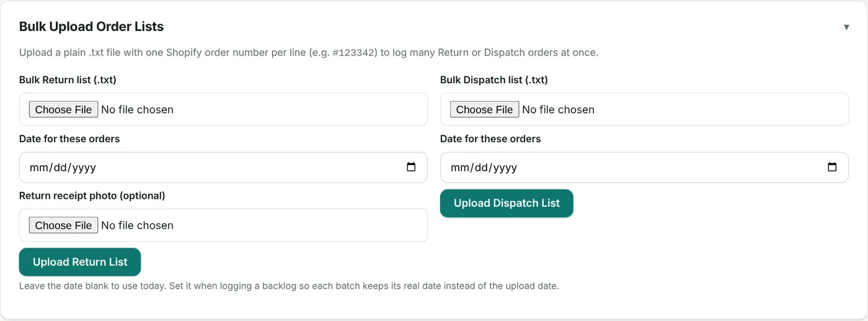Click 'Date for these orders' label above Upload Dispatch List
This screenshot has width=868, height=321.
click(x=490, y=139)
